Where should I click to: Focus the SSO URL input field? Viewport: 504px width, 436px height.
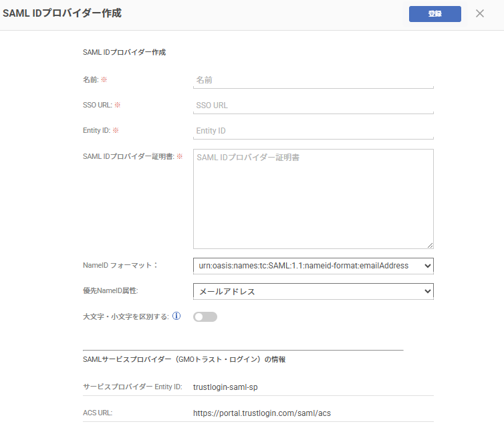pos(313,105)
